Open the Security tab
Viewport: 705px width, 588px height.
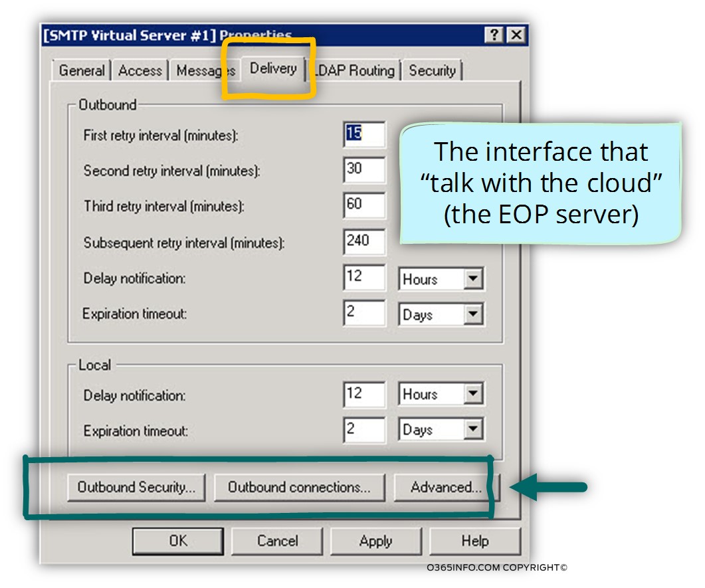pos(432,70)
